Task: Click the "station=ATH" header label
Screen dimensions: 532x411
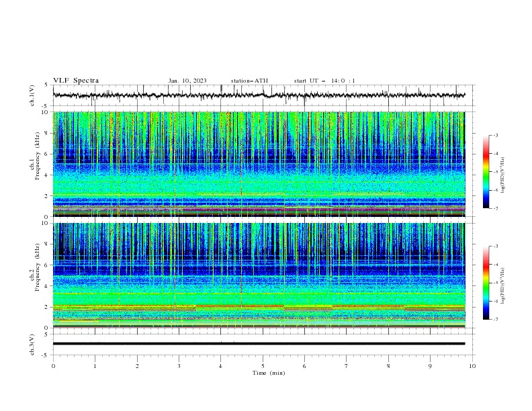Action: tap(249, 81)
